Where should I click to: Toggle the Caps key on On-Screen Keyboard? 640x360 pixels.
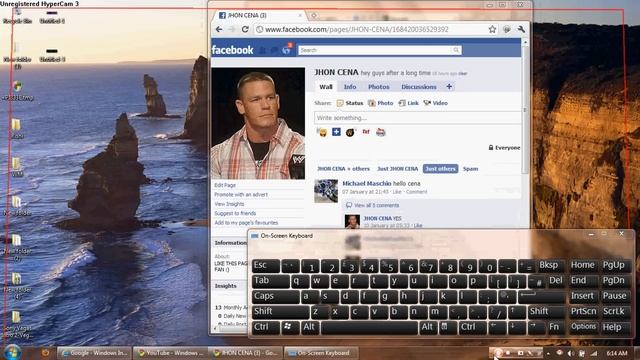point(276,297)
